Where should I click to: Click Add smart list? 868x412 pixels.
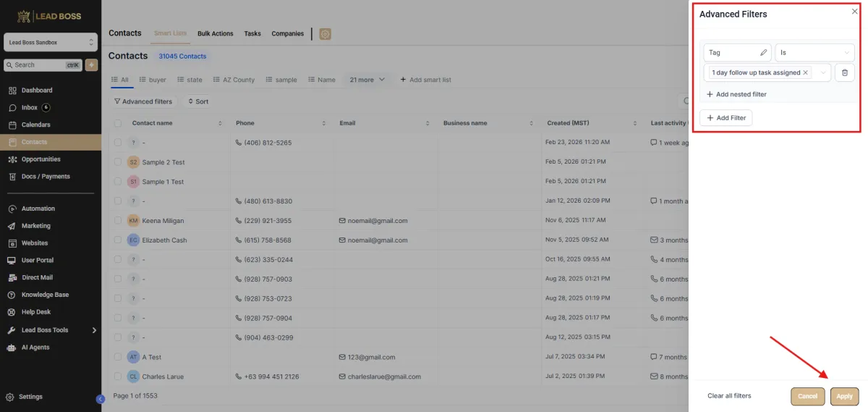(425, 80)
